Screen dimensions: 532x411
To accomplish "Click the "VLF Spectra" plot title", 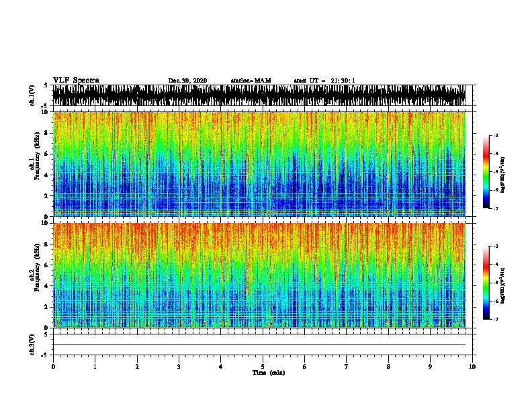I will (76, 80).
